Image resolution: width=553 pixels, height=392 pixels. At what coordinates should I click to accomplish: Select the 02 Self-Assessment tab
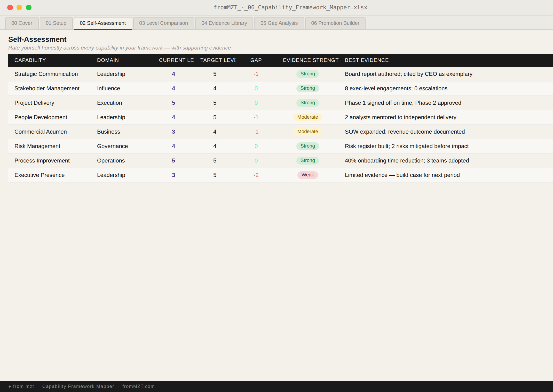[103, 23]
